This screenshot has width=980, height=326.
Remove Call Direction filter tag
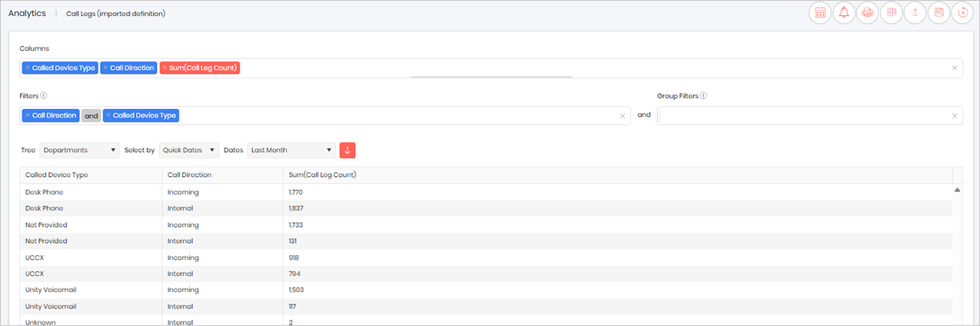click(x=27, y=115)
